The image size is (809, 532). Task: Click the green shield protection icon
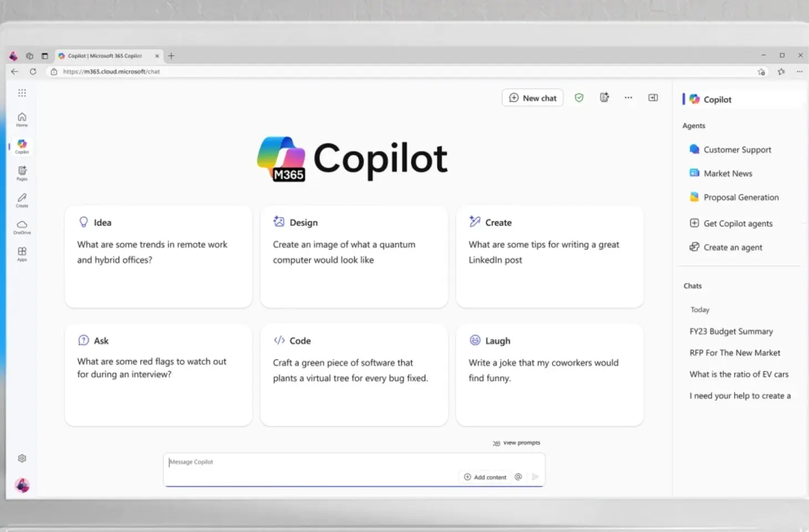(x=579, y=98)
